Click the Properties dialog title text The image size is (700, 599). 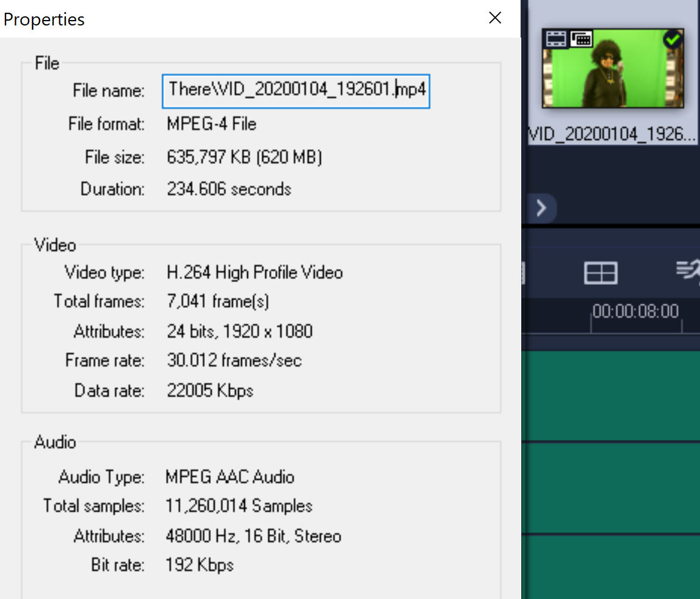click(x=44, y=19)
